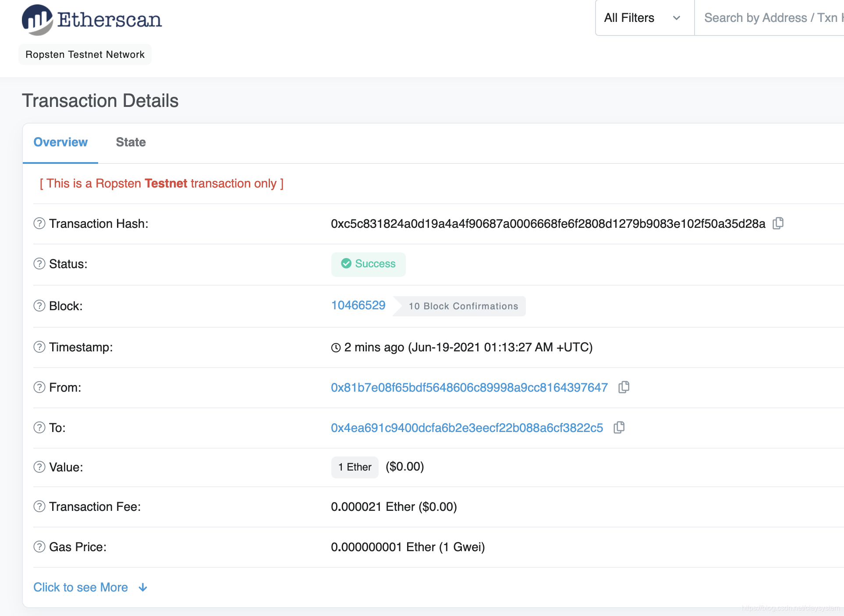
Task: Open the All Filters dropdown
Action: click(x=645, y=18)
